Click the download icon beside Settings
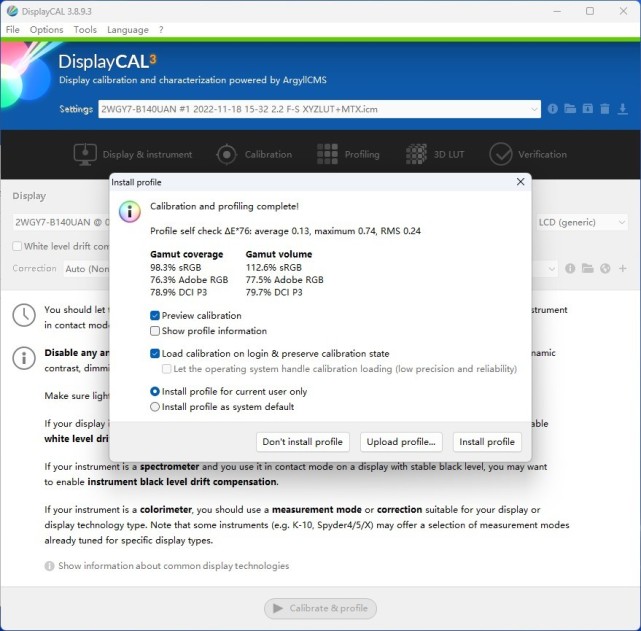The width and height of the screenshot is (641, 631). 622,109
